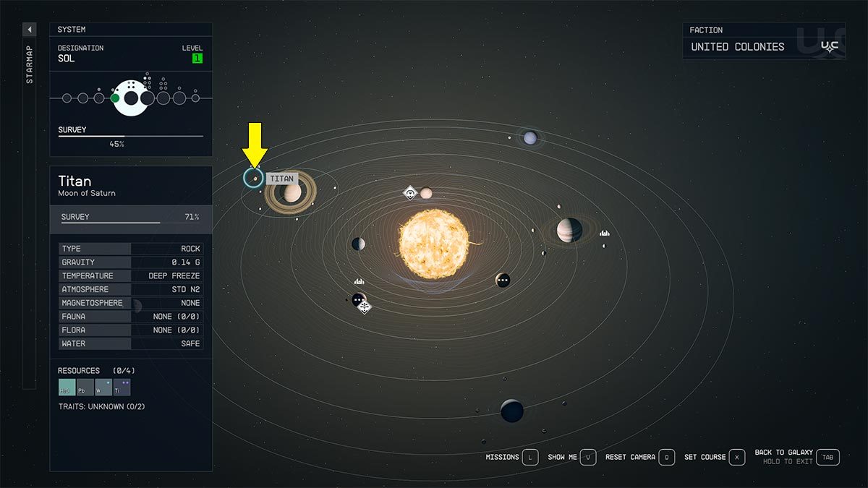
Task: Click the H2O water resource swatch
Action: click(67, 388)
